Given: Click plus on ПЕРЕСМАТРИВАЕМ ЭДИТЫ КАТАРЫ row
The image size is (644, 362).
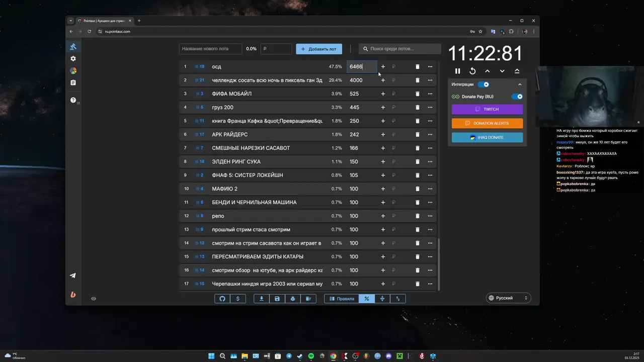Looking at the screenshot, I should (x=383, y=256).
